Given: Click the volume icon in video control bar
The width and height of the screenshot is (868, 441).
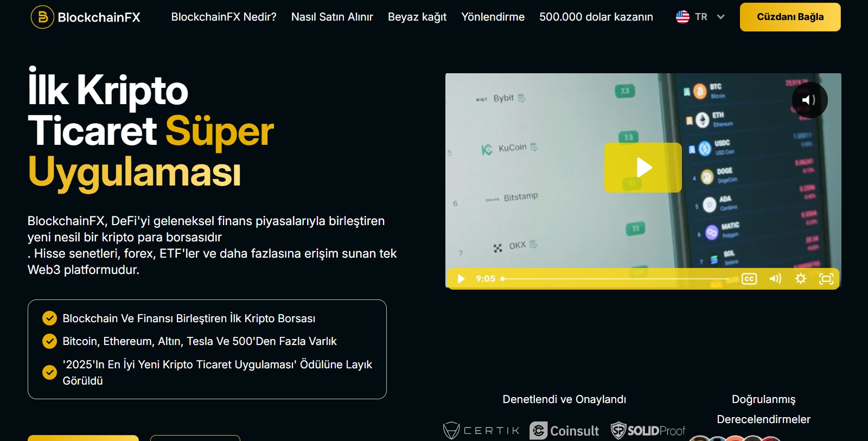Looking at the screenshot, I should 775,279.
